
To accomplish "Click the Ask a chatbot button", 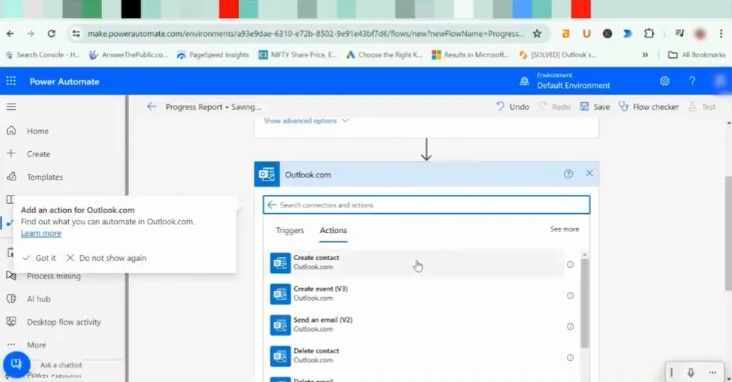I will 17,364.
